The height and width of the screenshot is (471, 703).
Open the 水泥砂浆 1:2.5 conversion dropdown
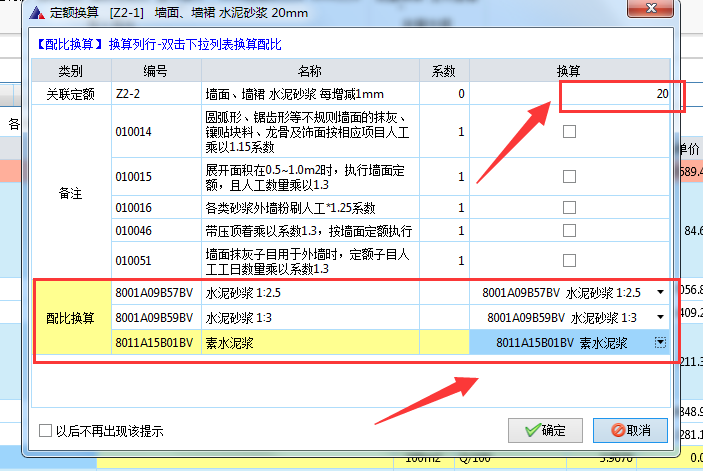click(x=660, y=292)
